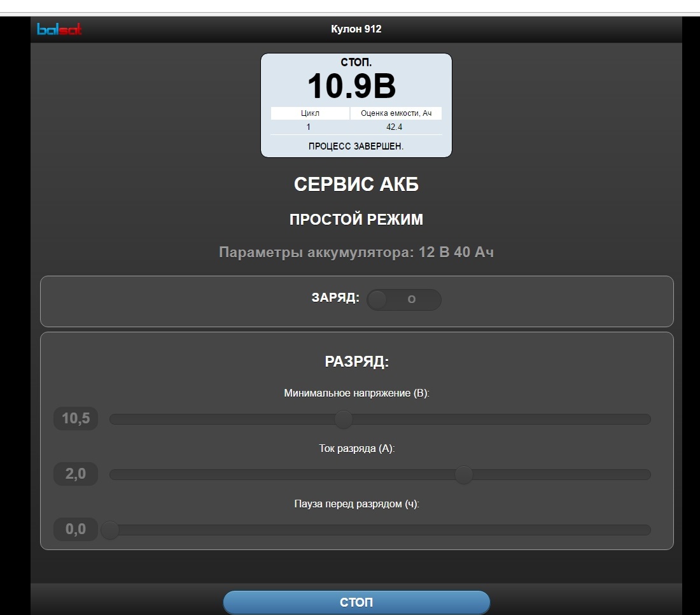Screen dimensions: 700x615
Task: Click the Параметры аккумулятора 12 В 40 Ач text
Action: 356,253
